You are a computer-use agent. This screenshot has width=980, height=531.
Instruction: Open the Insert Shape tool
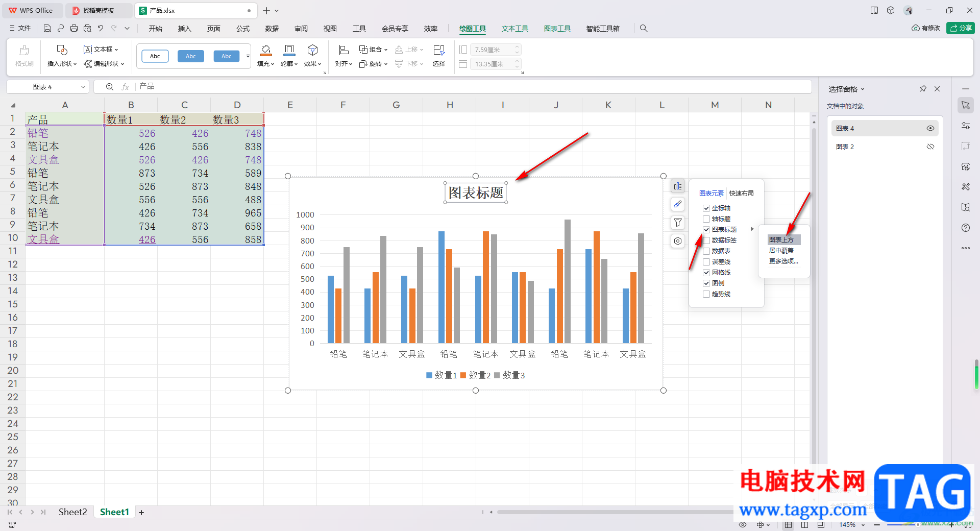click(x=62, y=56)
